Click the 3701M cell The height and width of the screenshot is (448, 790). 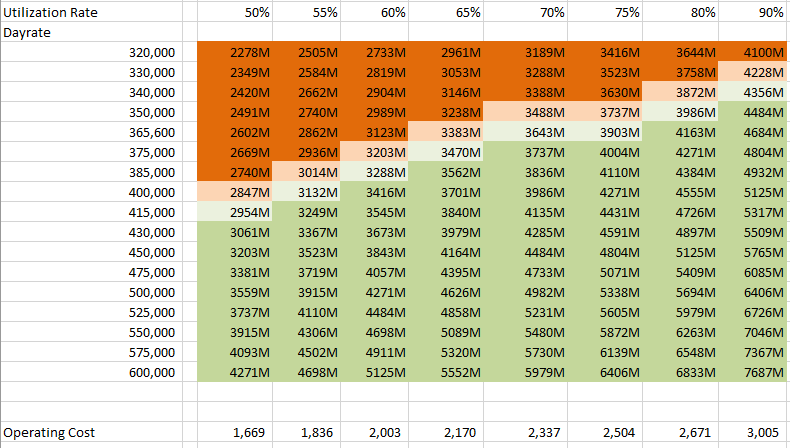coord(446,193)
